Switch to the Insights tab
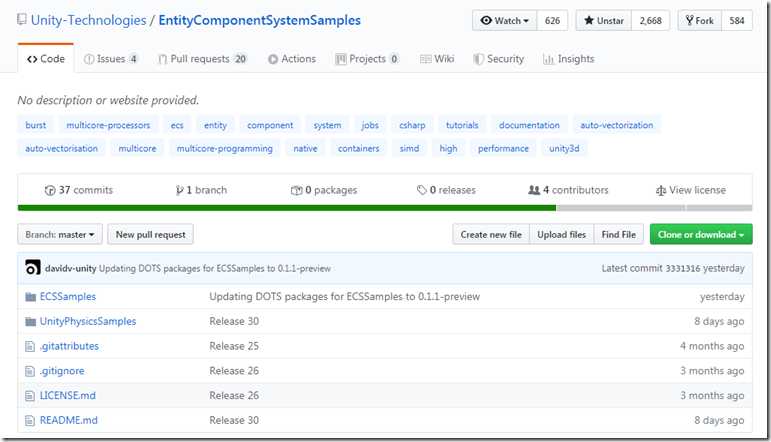Image resolution: width=771 pixels, height=442 pixels. pos(568,59)
